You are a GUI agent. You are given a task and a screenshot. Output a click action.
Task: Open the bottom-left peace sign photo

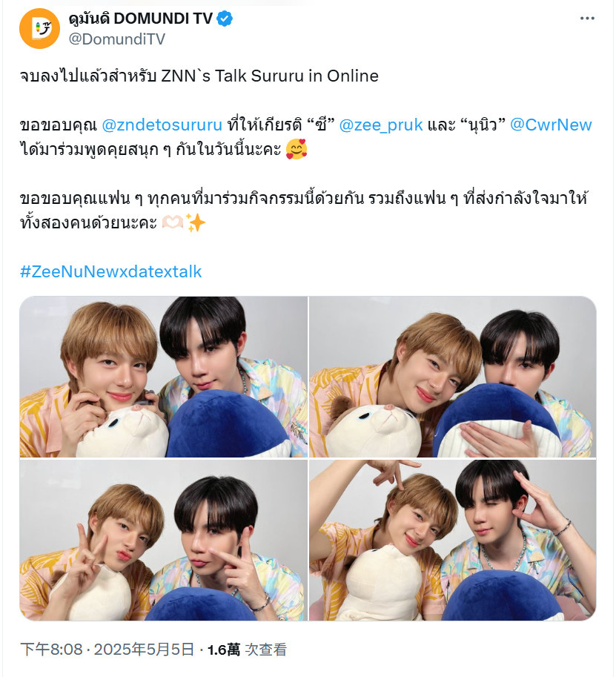pos(164,540)
